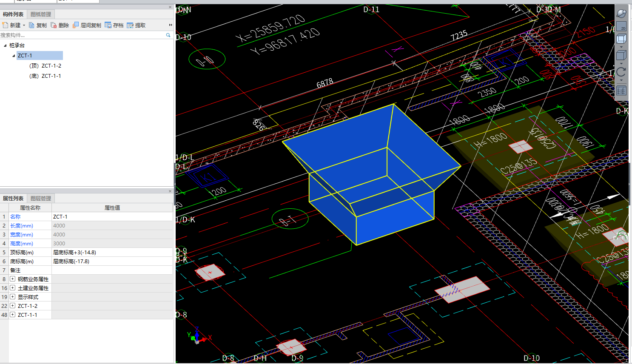Click the D-10 axis bubble in viewport
This screenshot has height=364, width=632.
pyautogui.click(x=207, y=60)
